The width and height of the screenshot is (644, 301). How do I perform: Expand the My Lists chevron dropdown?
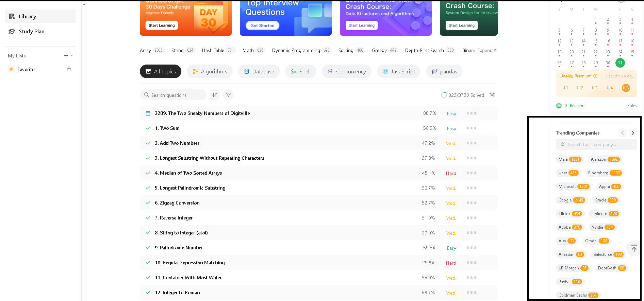(72, 55)
